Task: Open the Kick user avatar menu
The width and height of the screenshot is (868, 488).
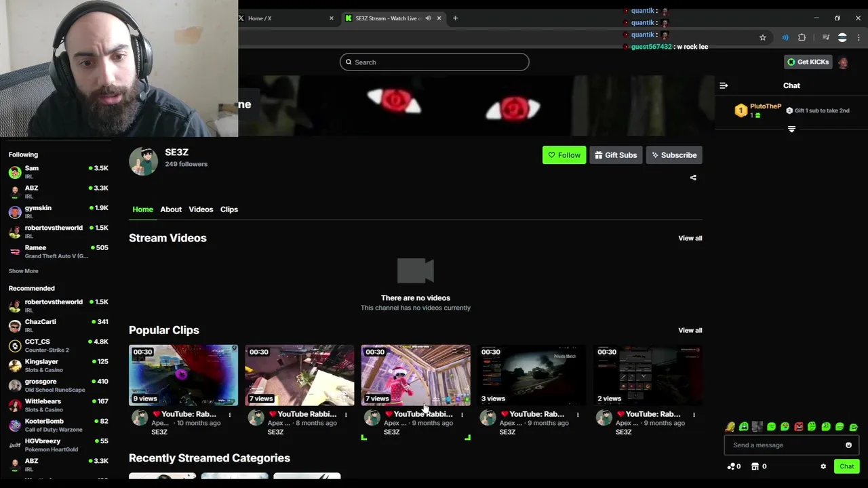Action: coord(843,62)
